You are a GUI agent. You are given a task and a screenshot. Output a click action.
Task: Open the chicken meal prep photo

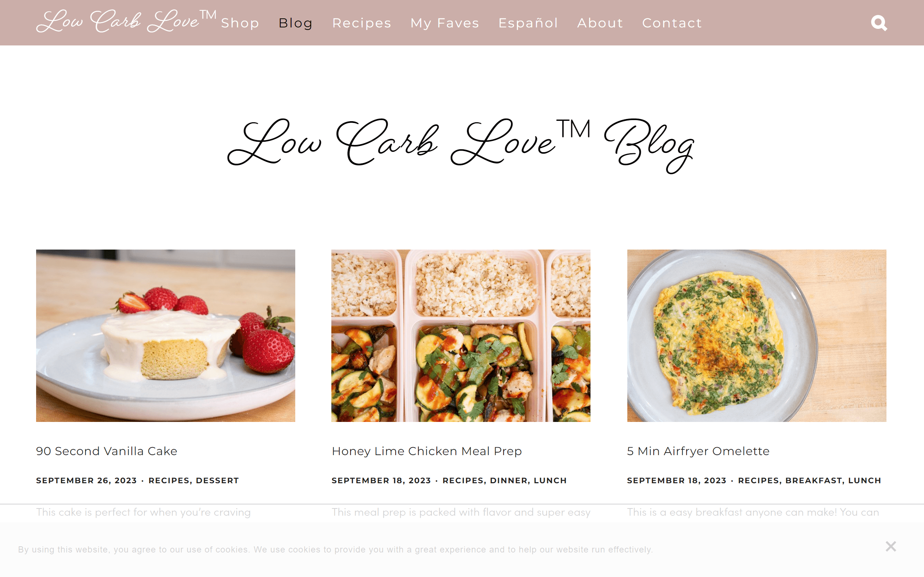(461, 335)
